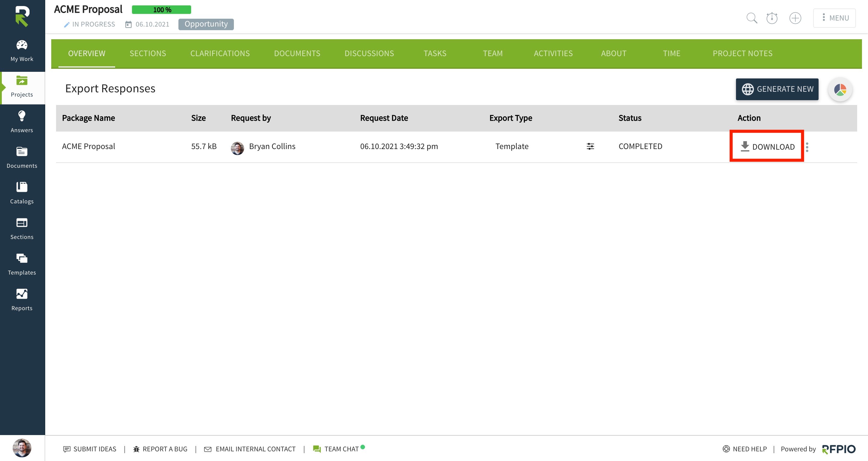Viewport: 868px width, 461px height.
Task: Click the Opportunity tag
Action: (206, 24)
